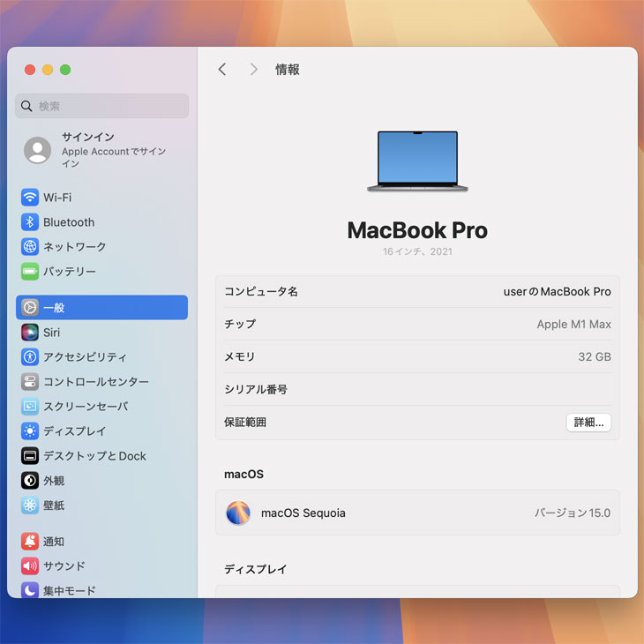Screen dimensions: 644x644
Task: Open Siri settings icon
Action: pyautogui.click(x=30, y=332)
